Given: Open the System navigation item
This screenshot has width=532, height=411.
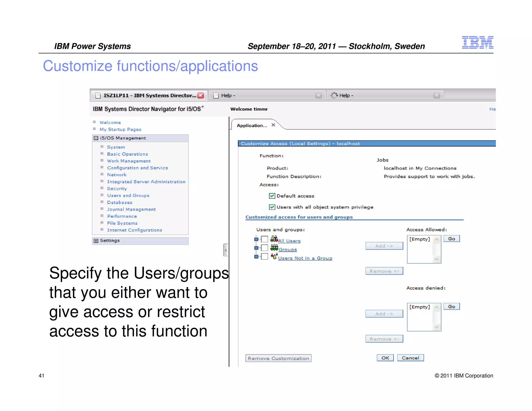Looking at the screenshot, I should (x=116, y=147).
